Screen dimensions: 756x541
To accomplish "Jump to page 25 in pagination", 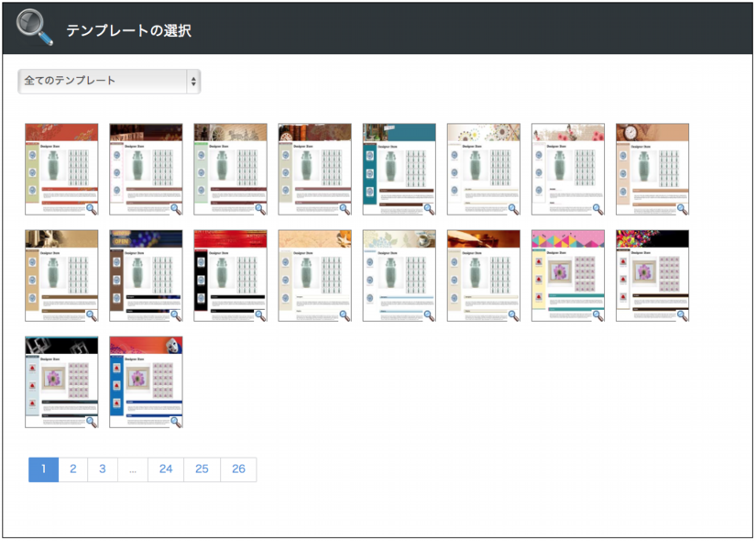I will point(202,469).
